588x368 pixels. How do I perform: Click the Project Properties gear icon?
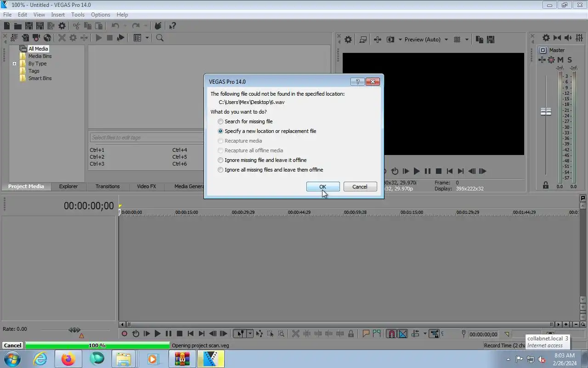coord(62,26)
